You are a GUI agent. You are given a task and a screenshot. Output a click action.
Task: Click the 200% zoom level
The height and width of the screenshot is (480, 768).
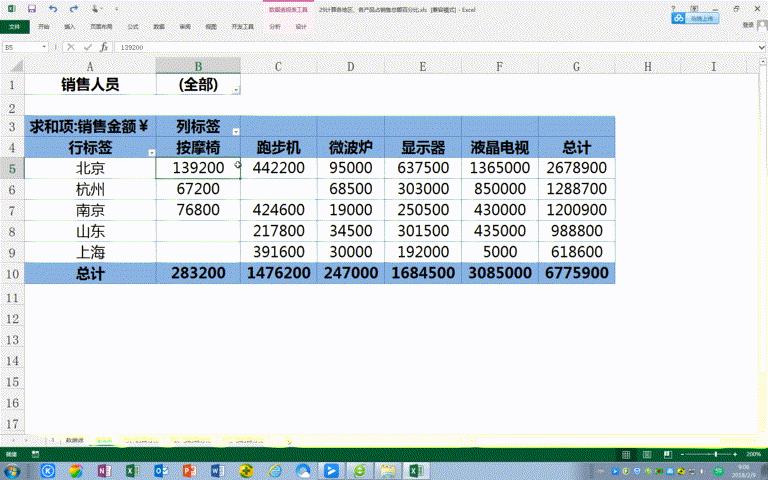pyautogui.click(x=753, y=455)
